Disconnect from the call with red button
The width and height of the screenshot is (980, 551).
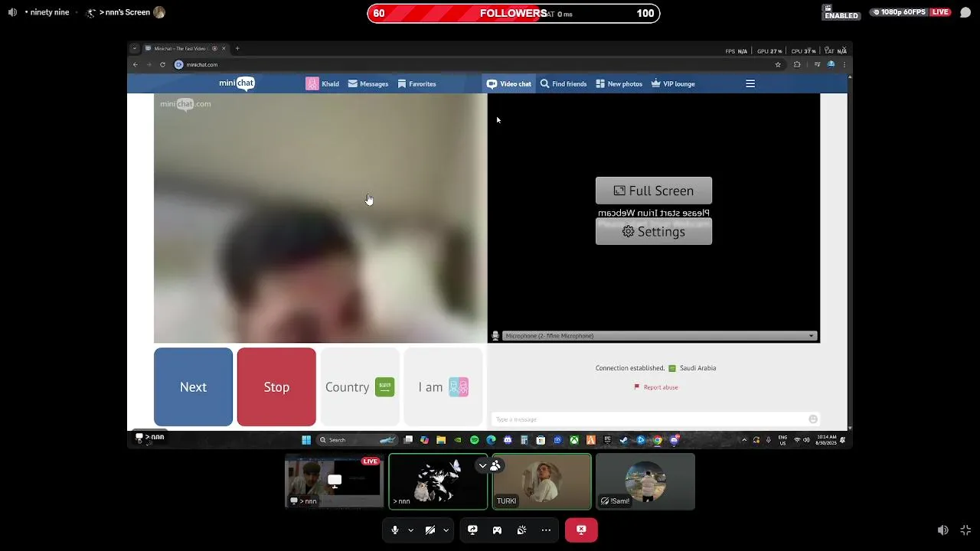581,530
